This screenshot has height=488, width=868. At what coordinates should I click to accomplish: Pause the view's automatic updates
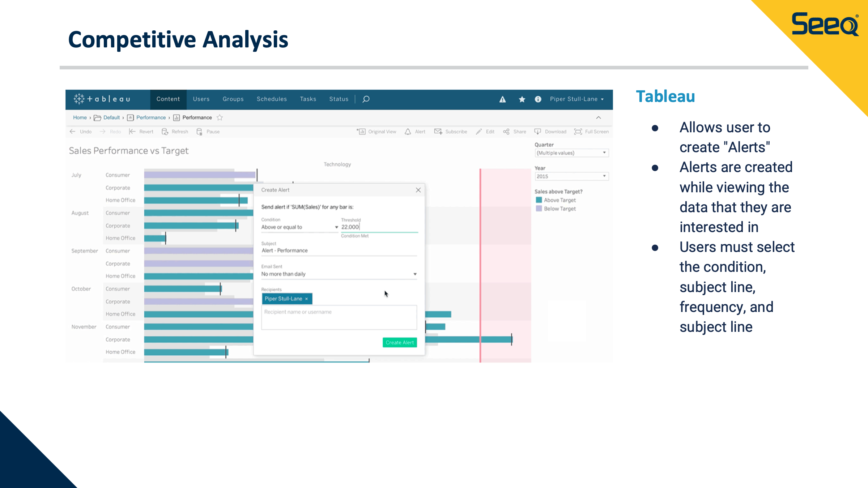click(x=199, y=132)
